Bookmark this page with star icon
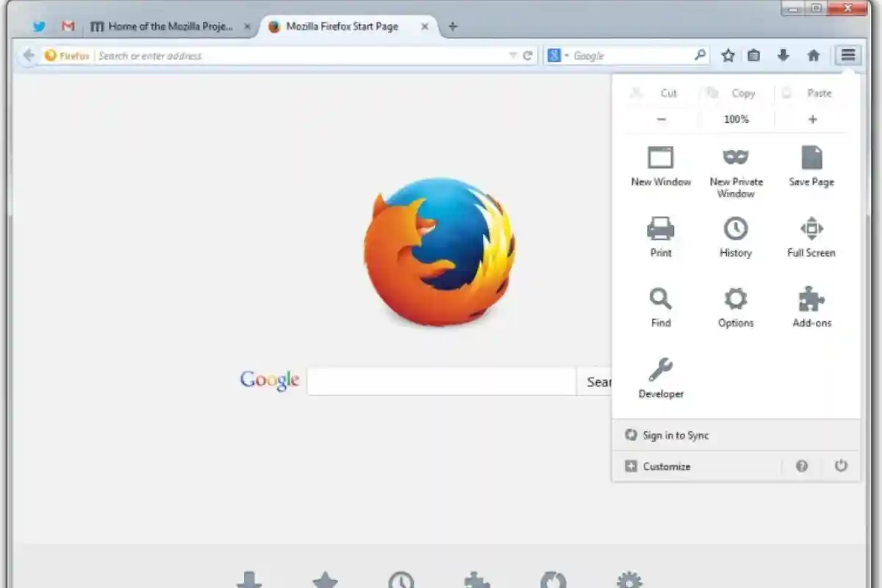Image resolution: width=882 pixels, height=588 pixels. pos(728,55)
